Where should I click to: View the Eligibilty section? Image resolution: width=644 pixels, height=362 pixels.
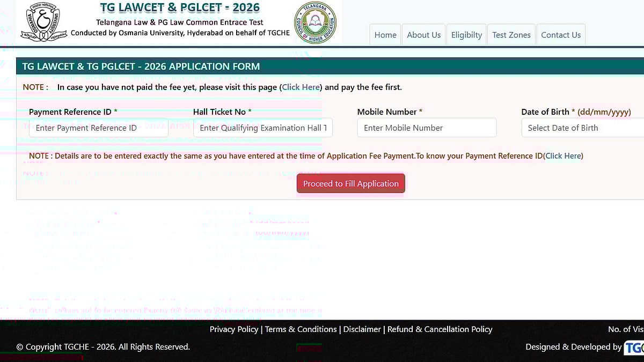(x=466, y=34)
